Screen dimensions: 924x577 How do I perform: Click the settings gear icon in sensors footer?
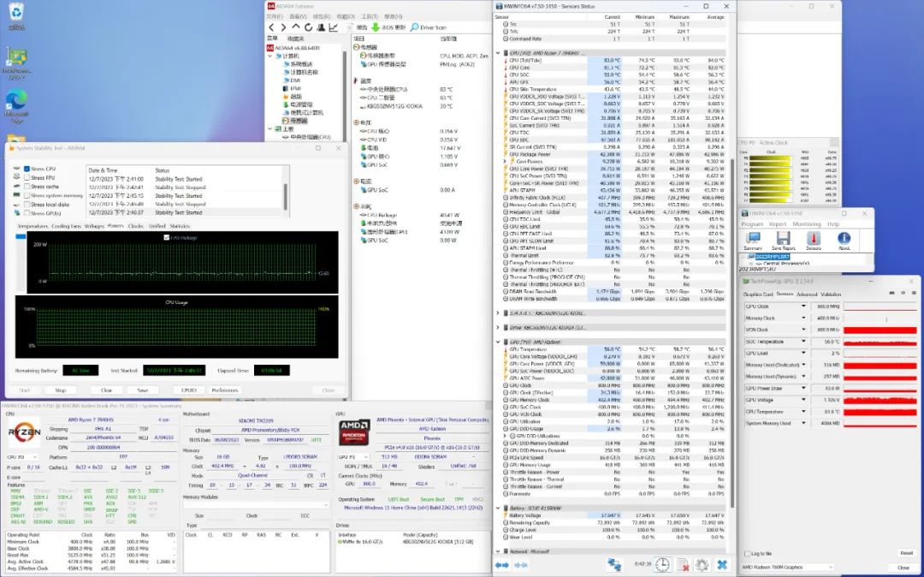[x=702, y=565]
